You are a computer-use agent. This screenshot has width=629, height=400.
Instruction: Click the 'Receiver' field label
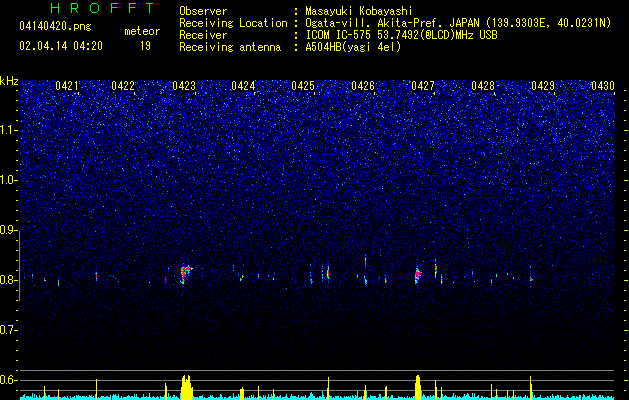[x=203, y=35]
